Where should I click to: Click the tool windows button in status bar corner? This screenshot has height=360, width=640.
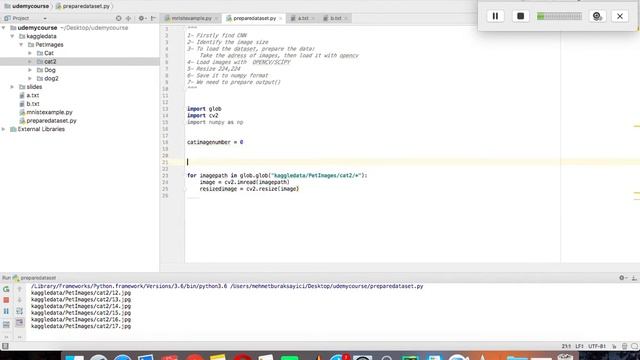tap(5, 346)
